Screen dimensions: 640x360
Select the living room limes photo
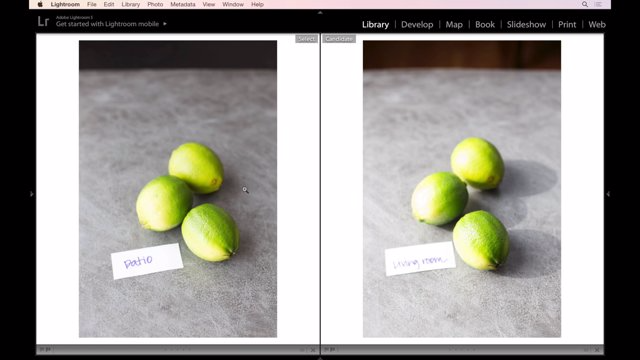(x=462, y=189)
